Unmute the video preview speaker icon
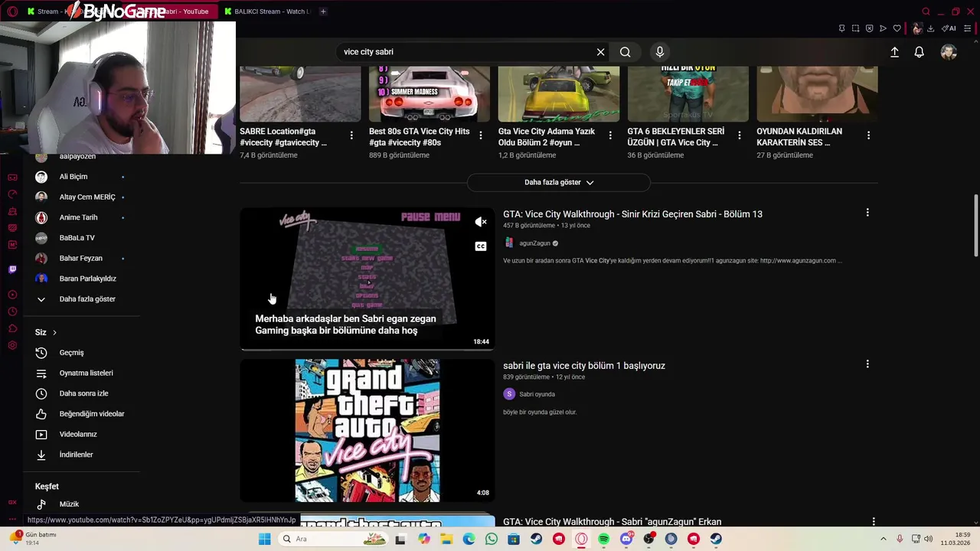Viewport: 980px width, 551px height. click(481, 222)
